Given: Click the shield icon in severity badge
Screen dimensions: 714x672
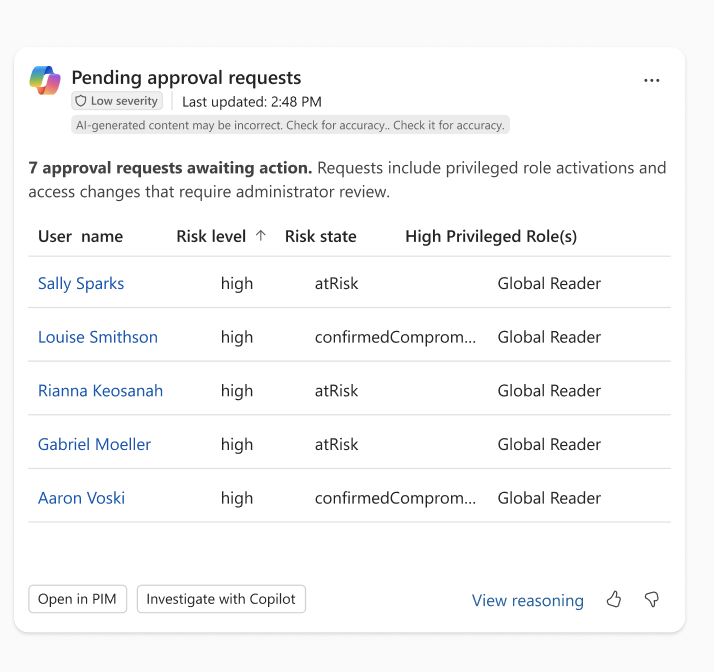Looking at the screenshot, I should 81,101.
